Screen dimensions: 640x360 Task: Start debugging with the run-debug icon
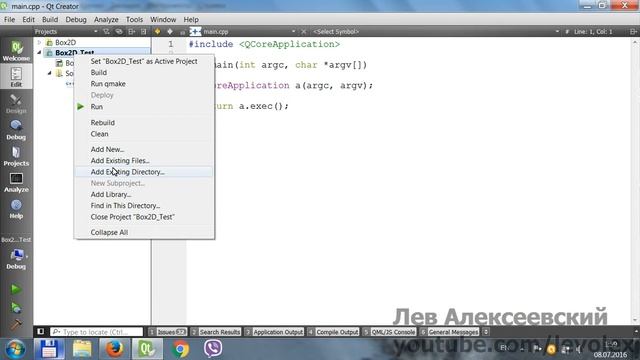(x=16, y=307)
